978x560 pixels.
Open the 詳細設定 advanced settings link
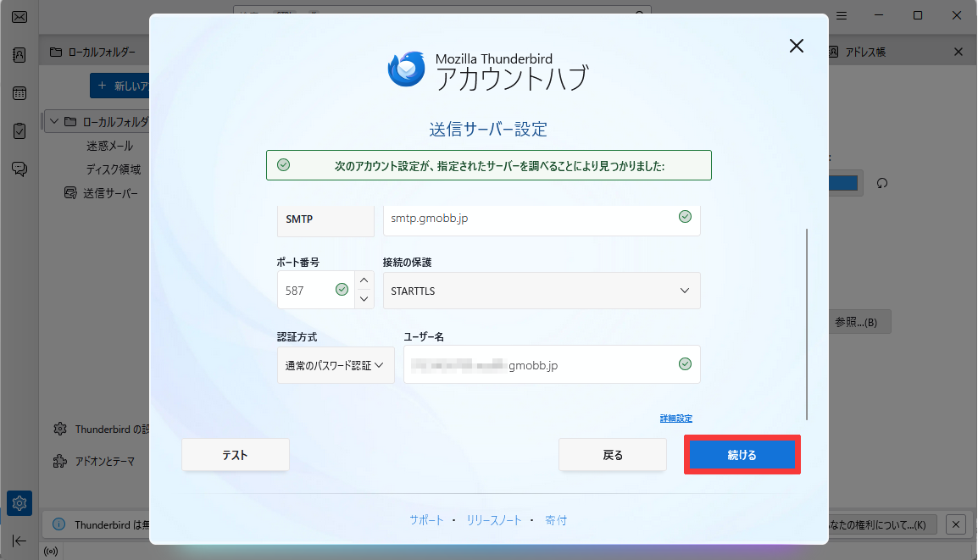(x=675, y=418)
